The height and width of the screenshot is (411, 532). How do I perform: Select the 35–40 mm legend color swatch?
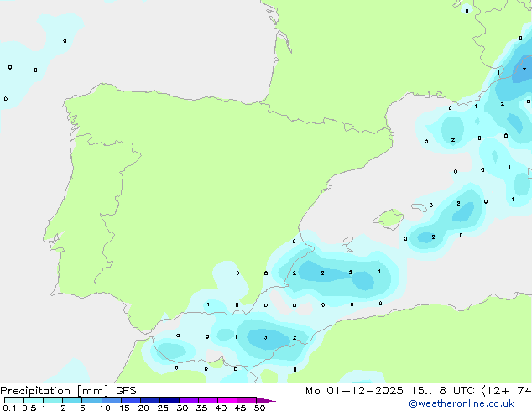(x=208, y=400)
